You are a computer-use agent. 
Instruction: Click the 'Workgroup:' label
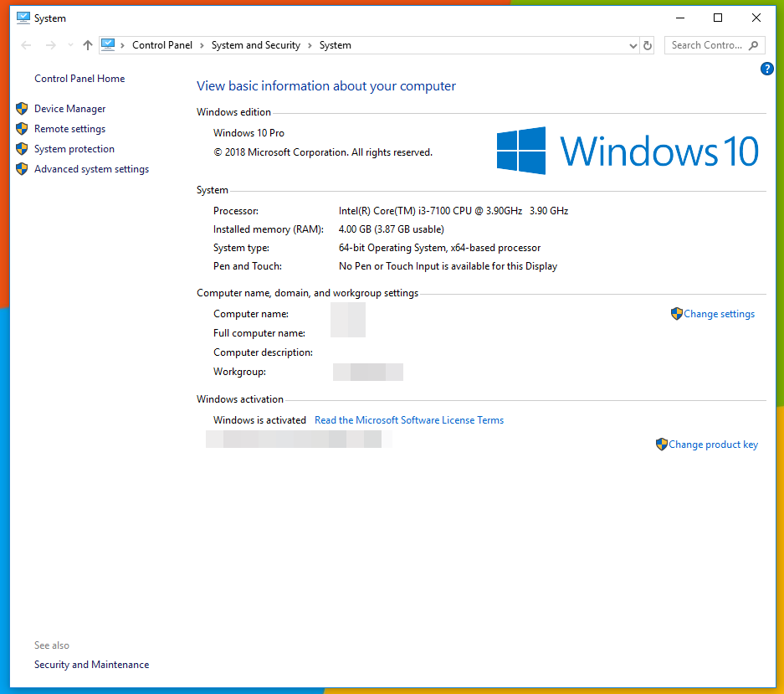[x=239, y=372]
